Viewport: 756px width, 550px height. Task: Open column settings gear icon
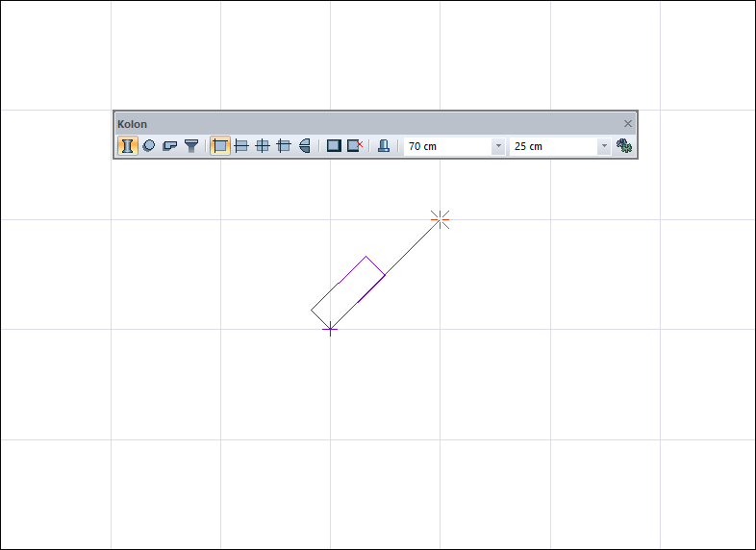624,145
